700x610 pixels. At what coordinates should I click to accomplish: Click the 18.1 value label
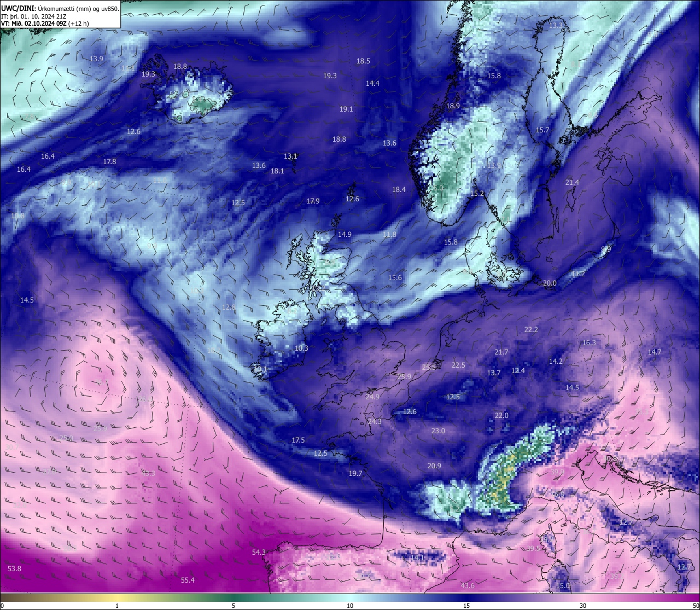pyautogui.click(x=277, y=171)
